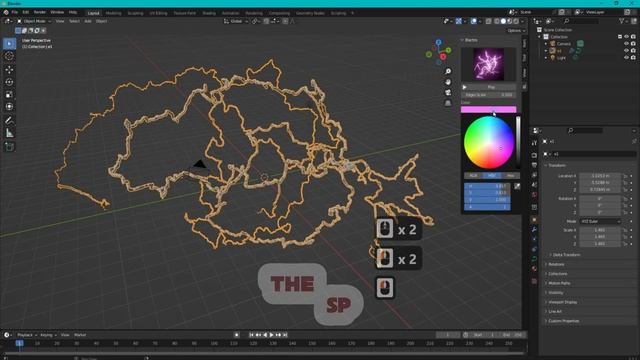Open the timeline Playback menu
640x360 pixels.
click(x=27, y=335)
